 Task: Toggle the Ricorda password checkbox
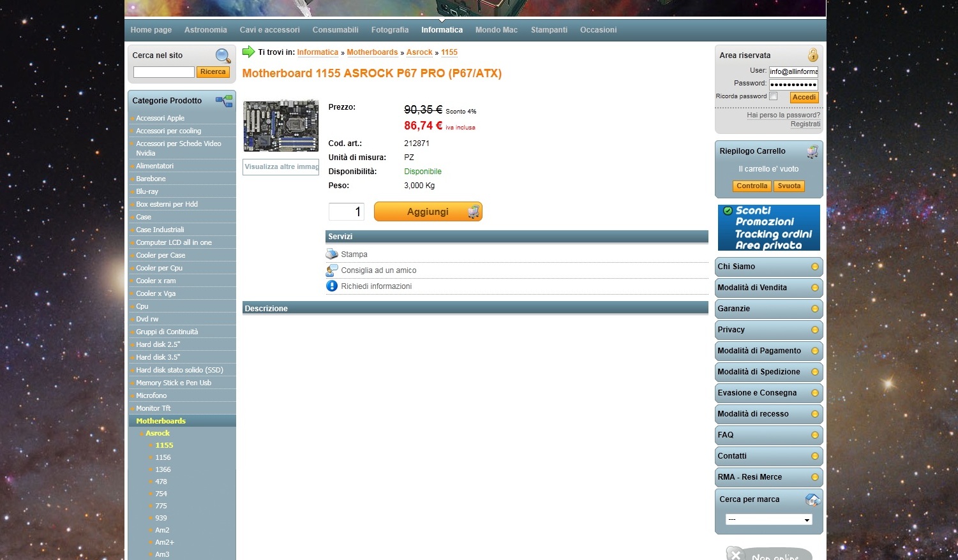[773, 96]
